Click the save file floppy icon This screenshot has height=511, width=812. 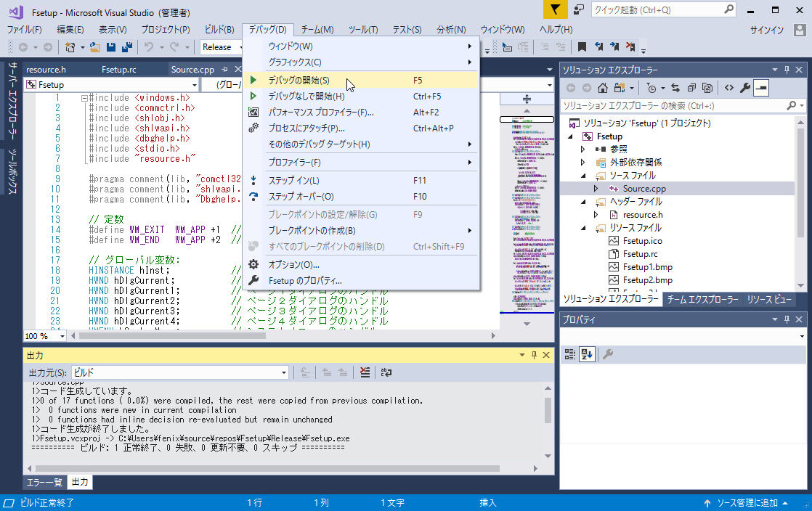(111, 47)
